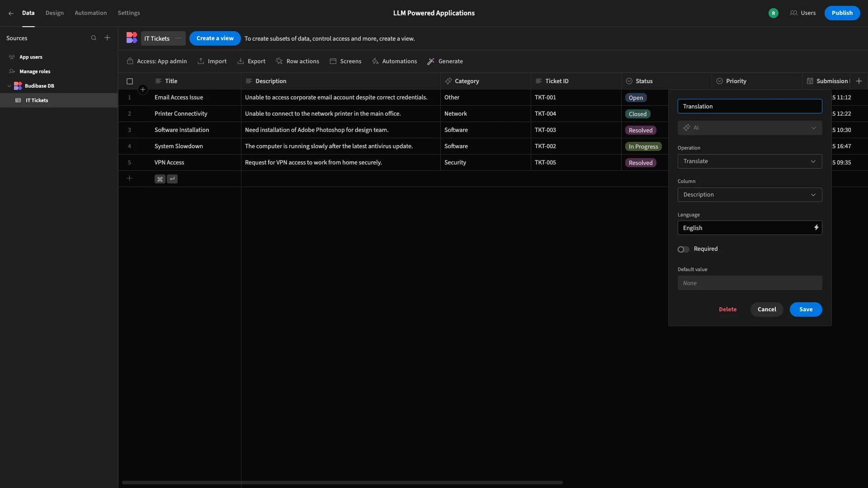Click the Import toolbar button

(x=212, y=61)
